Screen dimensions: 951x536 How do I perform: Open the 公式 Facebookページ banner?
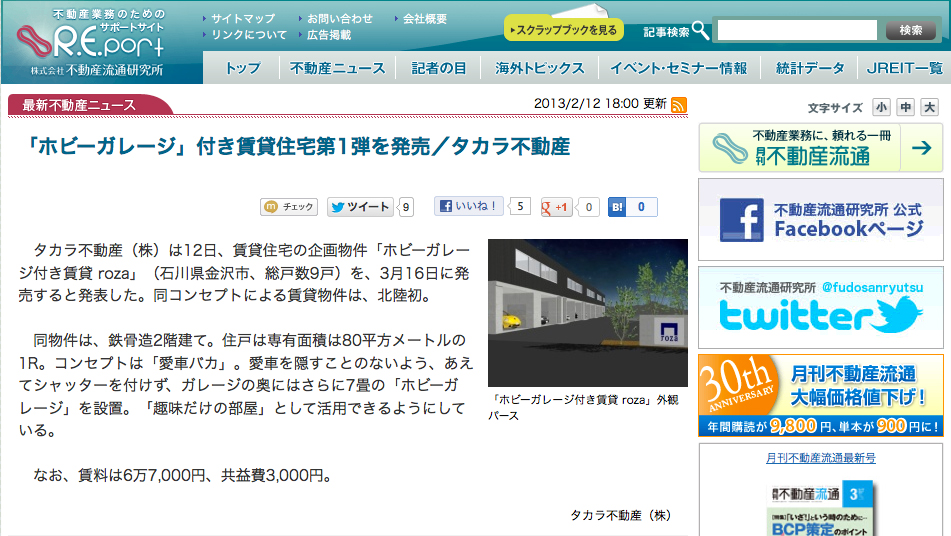tap(821, 219)
